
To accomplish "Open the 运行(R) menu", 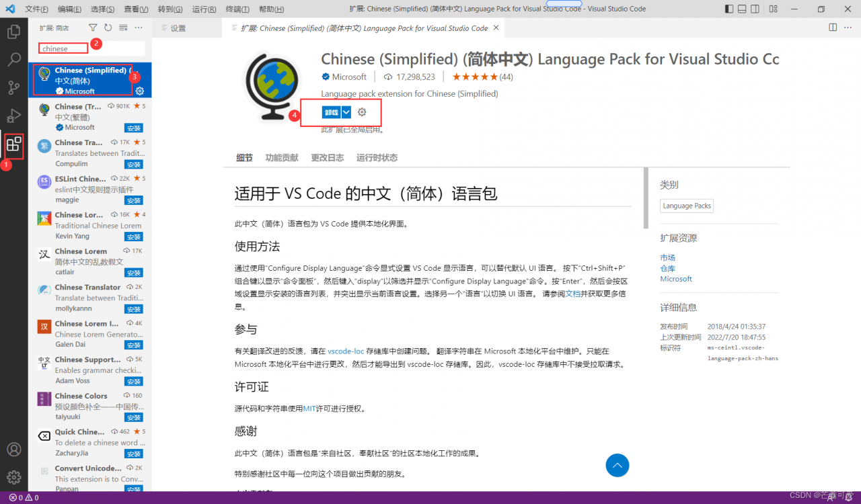I will point(204,9).
